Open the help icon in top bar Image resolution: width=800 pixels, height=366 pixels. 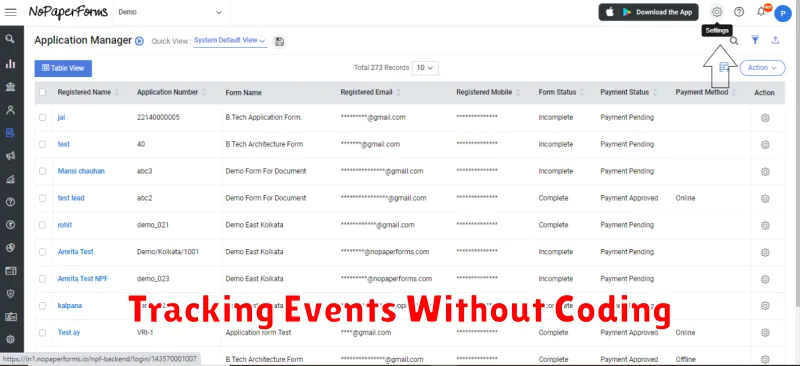point(739,12)
